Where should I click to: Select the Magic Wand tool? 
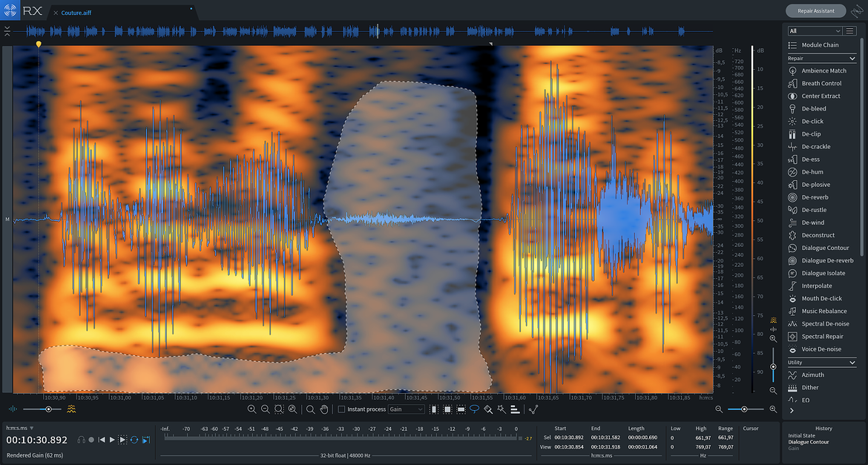[502, 409]
